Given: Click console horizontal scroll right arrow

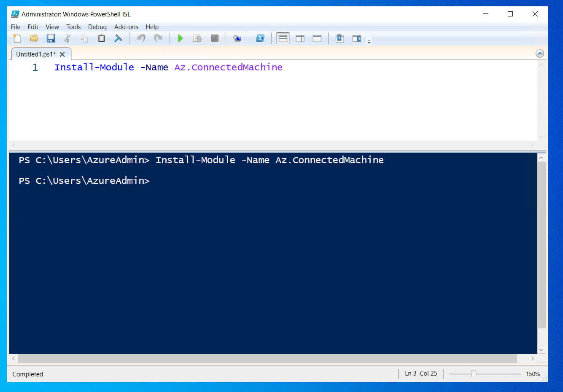Looking at the screenshot, I should pyautogui.click(x=532, y=358).
